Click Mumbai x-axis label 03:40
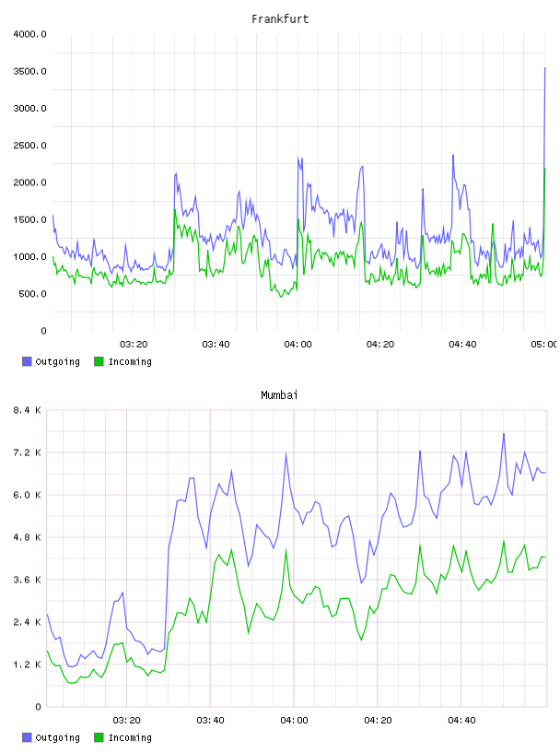This screenshot has height=752, width=560. (211, 721)
